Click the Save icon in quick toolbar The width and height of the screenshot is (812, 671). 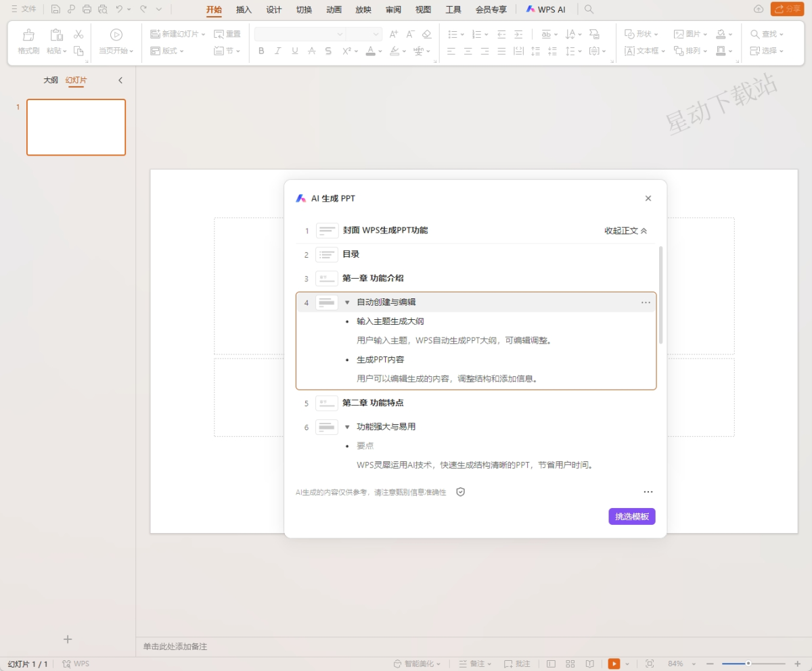coord(55,9)
